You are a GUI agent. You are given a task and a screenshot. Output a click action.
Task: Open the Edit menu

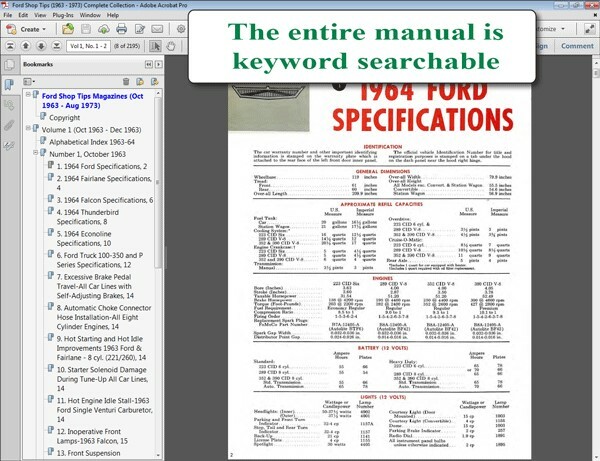point(23,15)
